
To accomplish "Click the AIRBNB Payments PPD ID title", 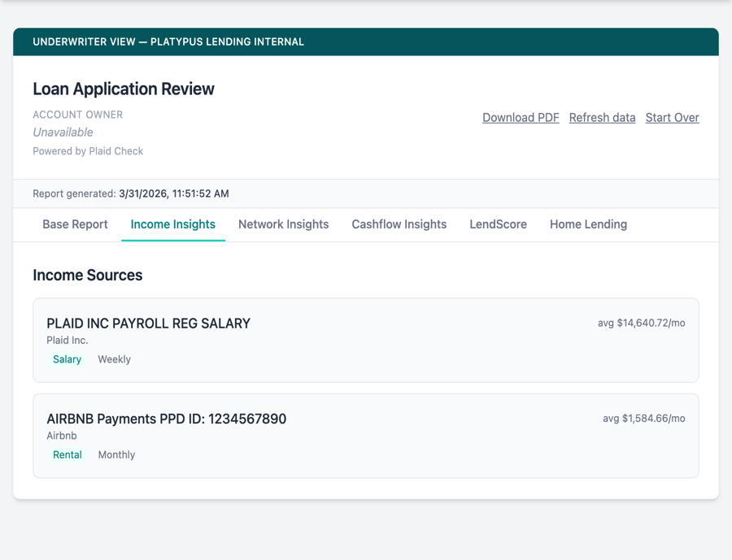I will click(x=166, y=419).
